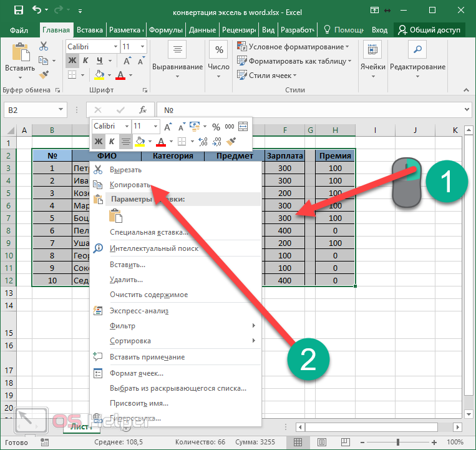
Task: Click Format Painter in the mini toolbar
Action: [x=231, y=142]
